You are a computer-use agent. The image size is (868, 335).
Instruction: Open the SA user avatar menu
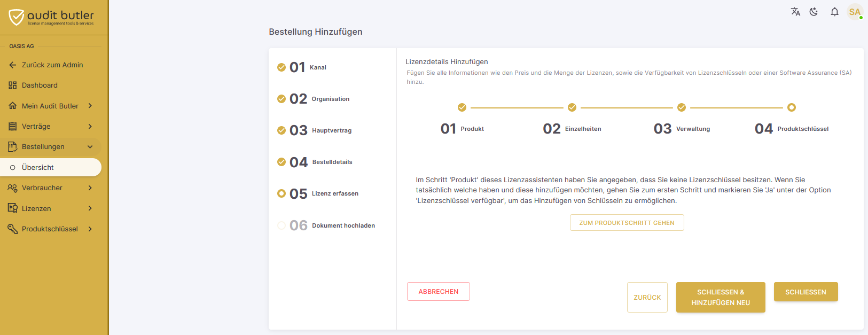pyautogui.click(x=855, y=12)
